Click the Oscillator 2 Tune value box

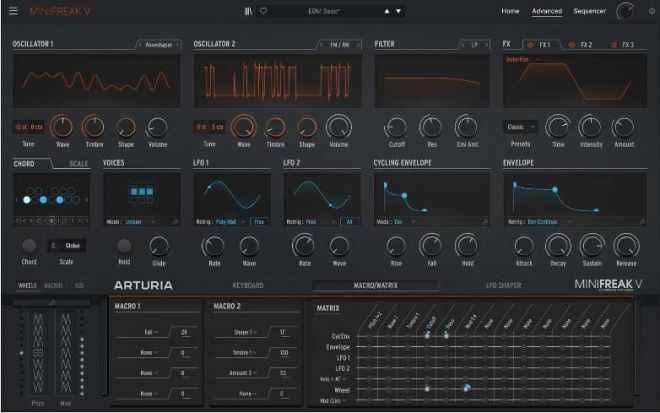tap(209, 126)
